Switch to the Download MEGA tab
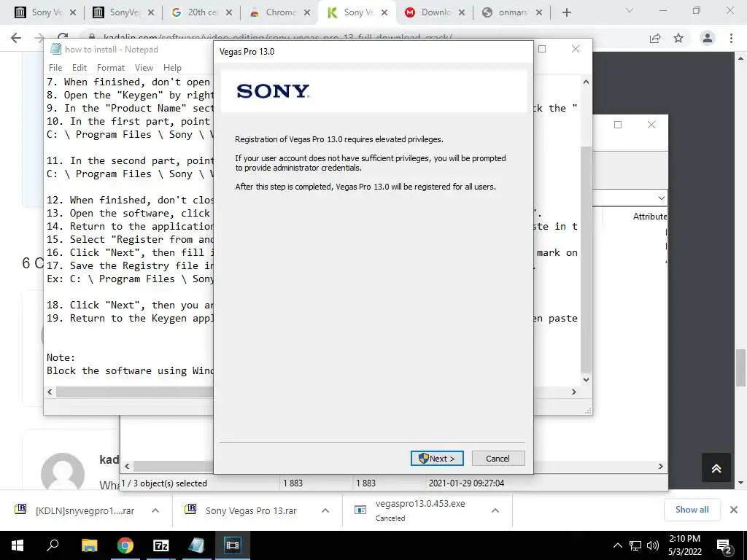The image size is (747, 560). point(435,12)
